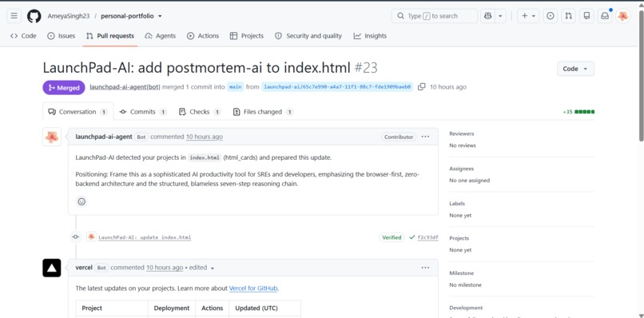644x318 pixels.
Task: Select the Conversation tab
Action: (x=78, y=112)
